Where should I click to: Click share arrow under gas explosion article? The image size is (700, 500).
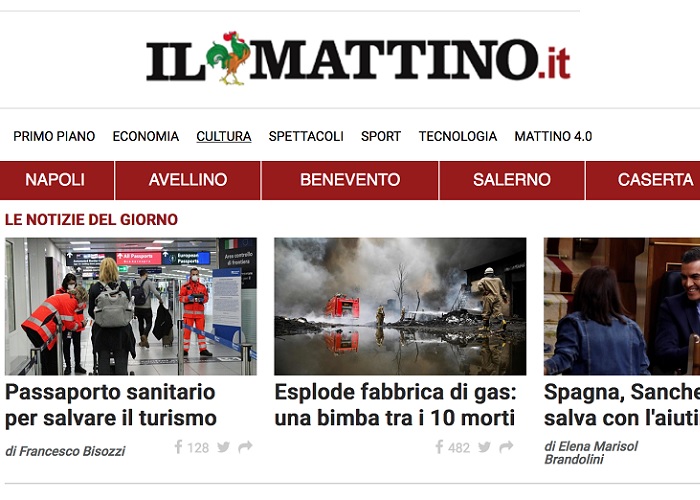[x=506, y=447]
